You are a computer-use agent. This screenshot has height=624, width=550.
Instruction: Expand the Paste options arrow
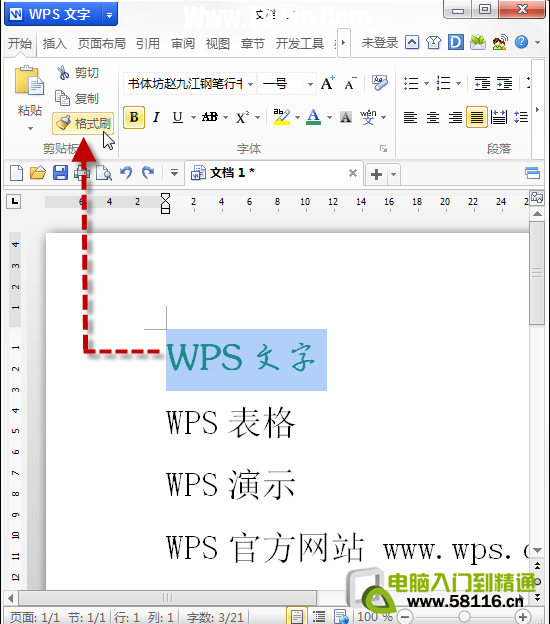coord(30,128)
